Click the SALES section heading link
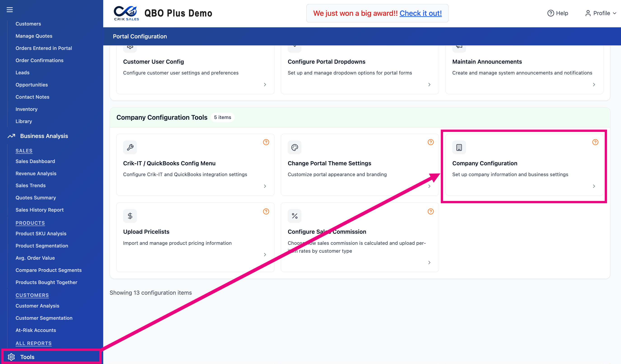This screenshot has width=621, height=364. click(24, 151)
